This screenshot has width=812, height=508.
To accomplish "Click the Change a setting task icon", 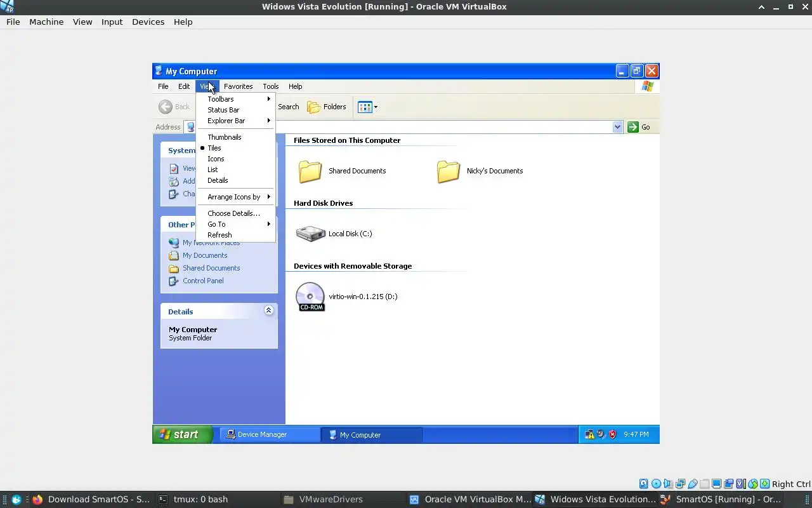I will tap(174, 194).
